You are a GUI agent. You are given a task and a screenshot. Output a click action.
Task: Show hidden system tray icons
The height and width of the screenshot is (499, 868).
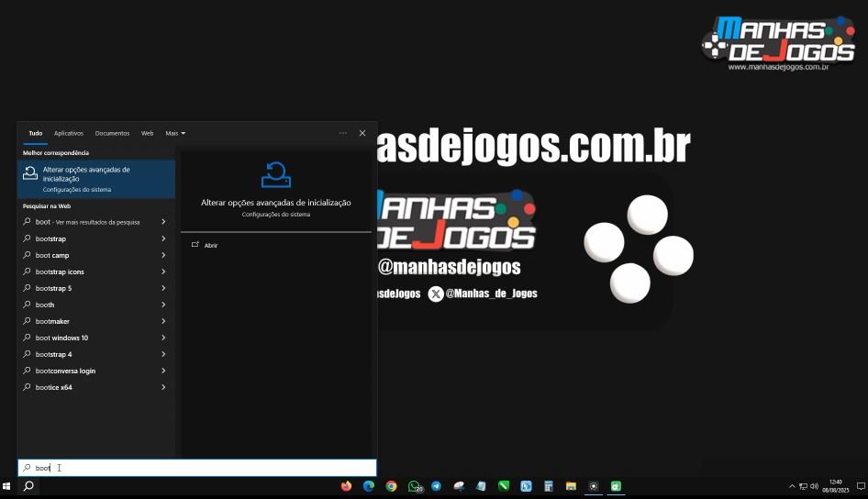click(x=792, y=486)
